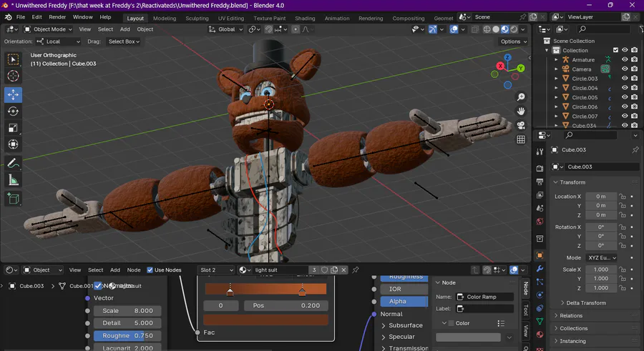The width and height of the screenshot is (644, 351).
Task: Open the File menu
Action: point(21,17)
